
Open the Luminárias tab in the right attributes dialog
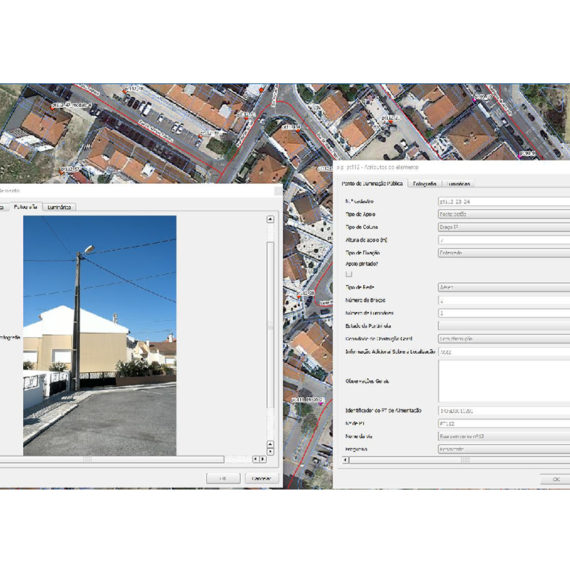point(459,184)
